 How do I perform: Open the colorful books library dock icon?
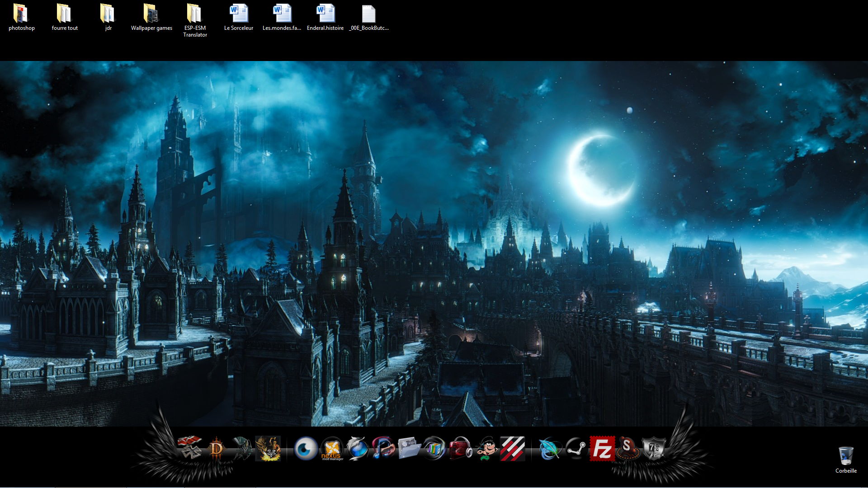434,448
